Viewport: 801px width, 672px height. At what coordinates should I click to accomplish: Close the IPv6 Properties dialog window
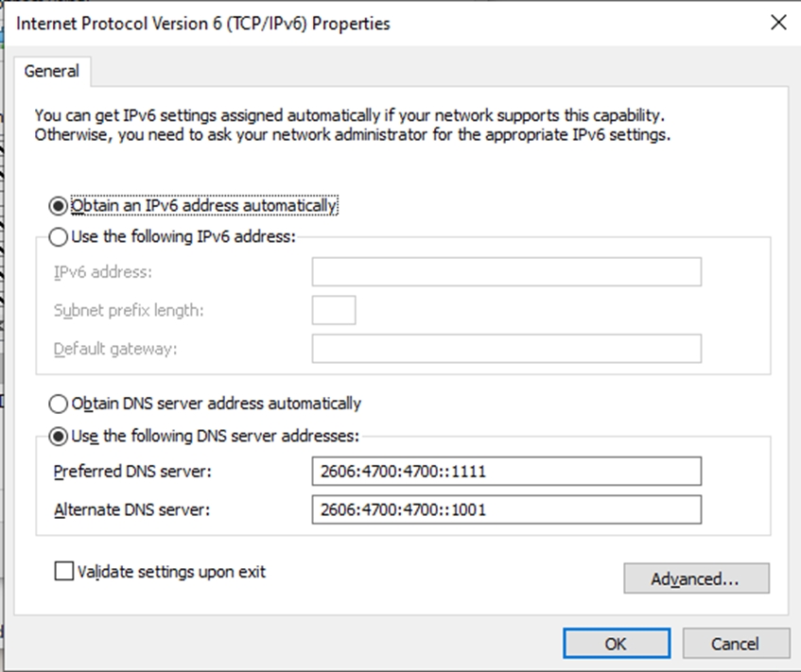click(x=778, y=24)
